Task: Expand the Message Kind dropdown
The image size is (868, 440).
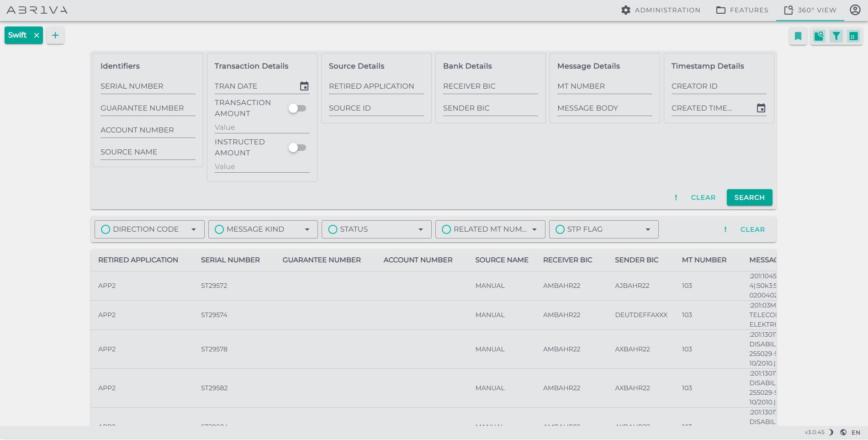Action: pos(307,229)
